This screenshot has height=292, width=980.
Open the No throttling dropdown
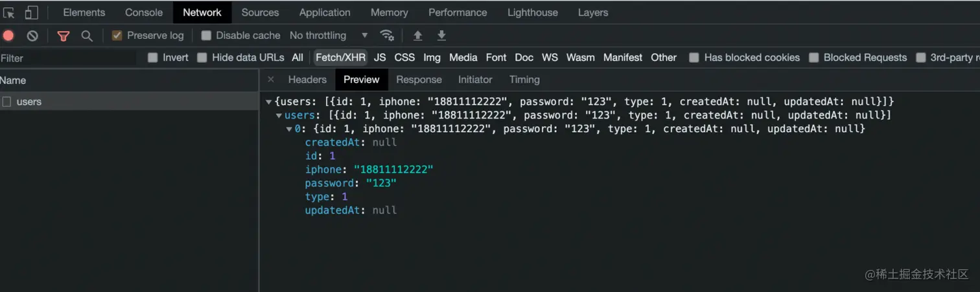point(329,36)
